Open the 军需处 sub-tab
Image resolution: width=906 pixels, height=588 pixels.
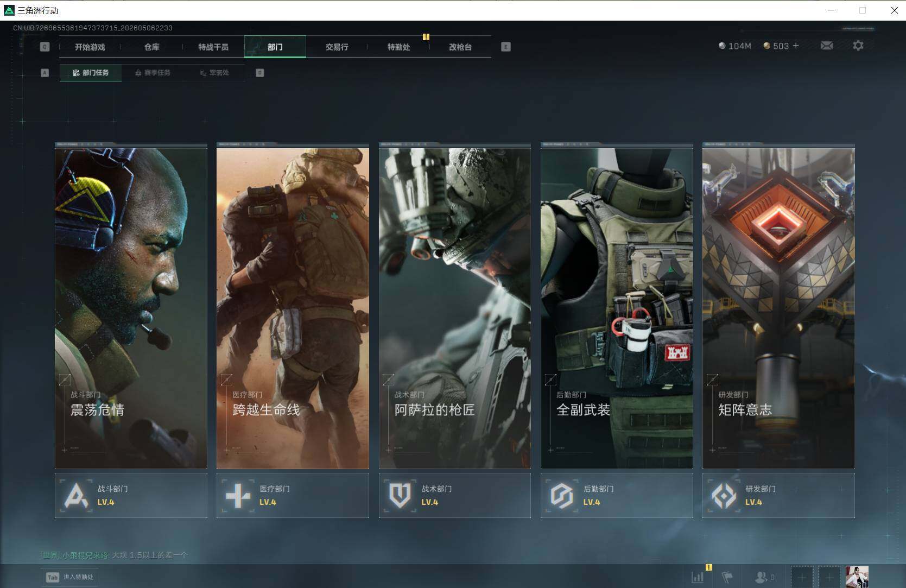click(x=214, y=73)
